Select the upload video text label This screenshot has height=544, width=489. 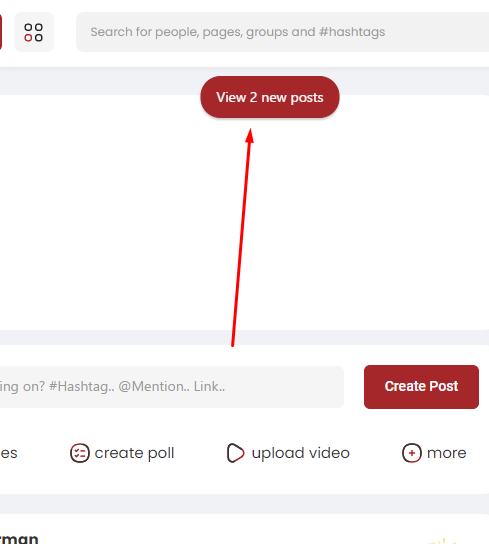301,453
